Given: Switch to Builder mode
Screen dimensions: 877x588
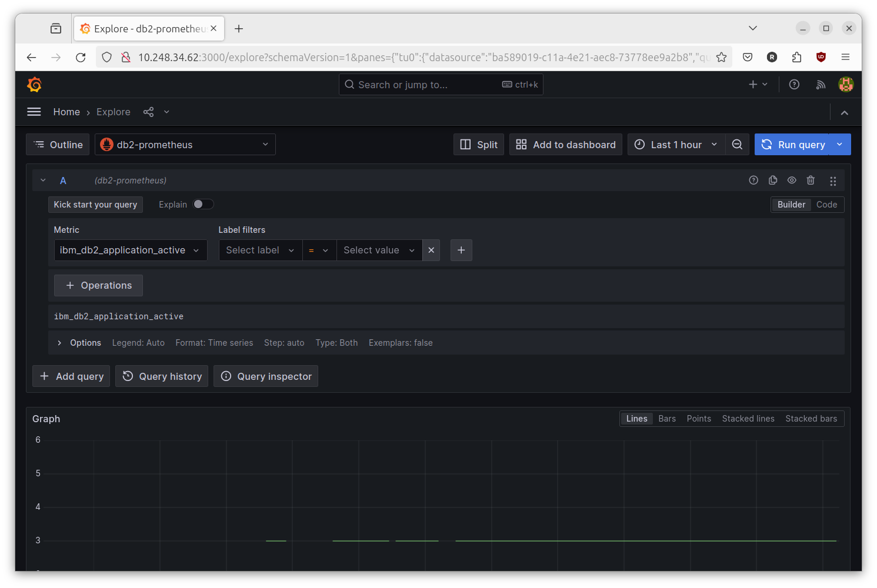Looking at the screenshot, I should (x=791, y=205).
